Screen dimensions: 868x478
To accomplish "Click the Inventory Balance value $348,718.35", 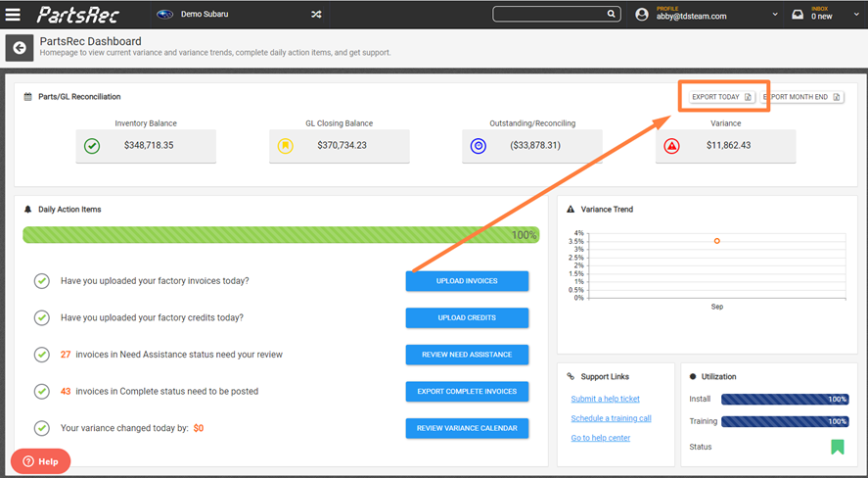I will click(x=149, y=145).
